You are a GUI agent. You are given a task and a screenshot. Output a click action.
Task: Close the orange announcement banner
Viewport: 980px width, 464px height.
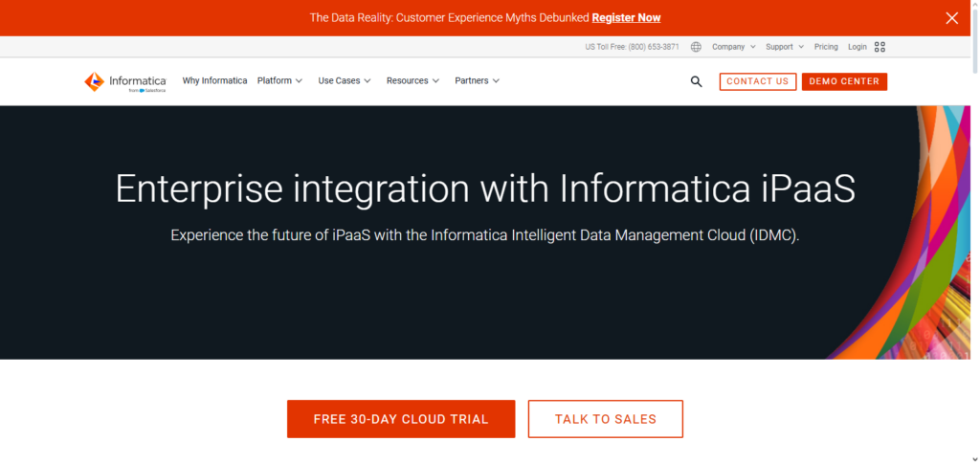tap(951, 18)
